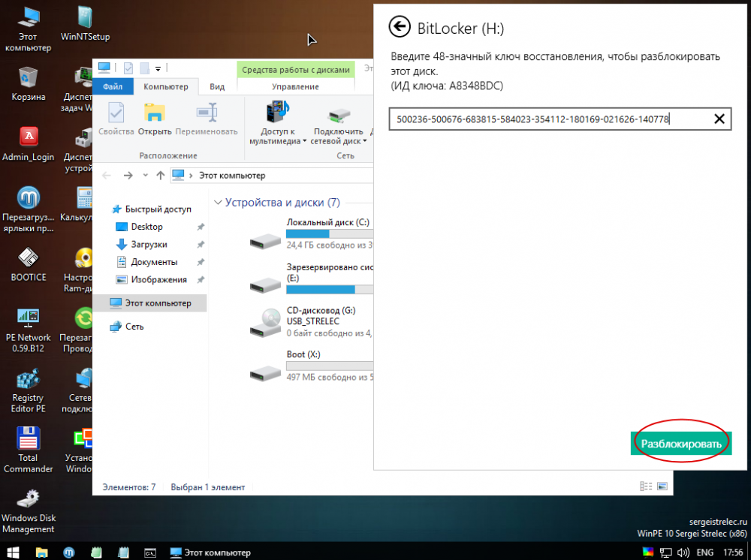Click the Windows Start button

[x=13, y=552]
